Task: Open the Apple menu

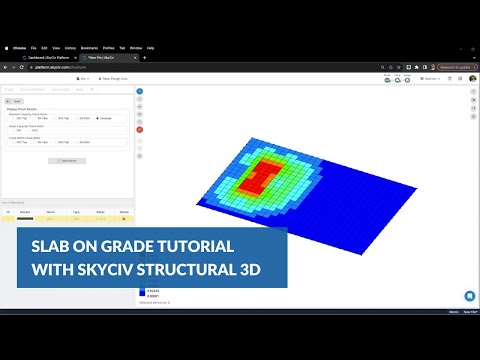Action: point(6,48)
